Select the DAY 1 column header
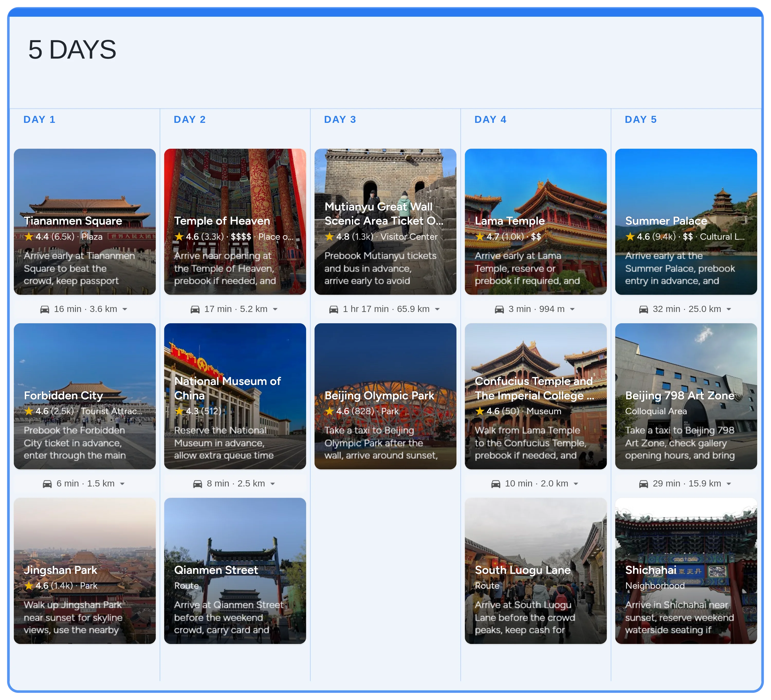This screenshot has width=771, height=700. tap(39, 120)
